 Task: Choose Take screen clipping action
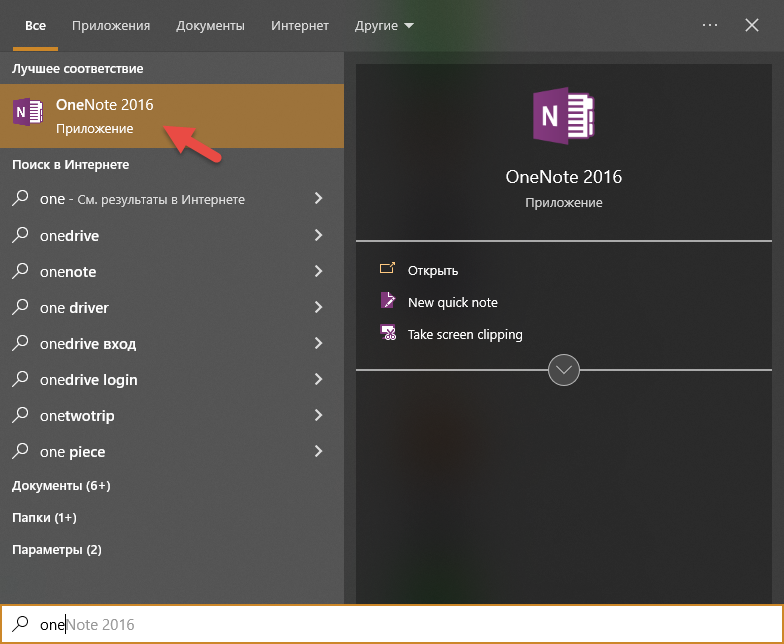465,334
